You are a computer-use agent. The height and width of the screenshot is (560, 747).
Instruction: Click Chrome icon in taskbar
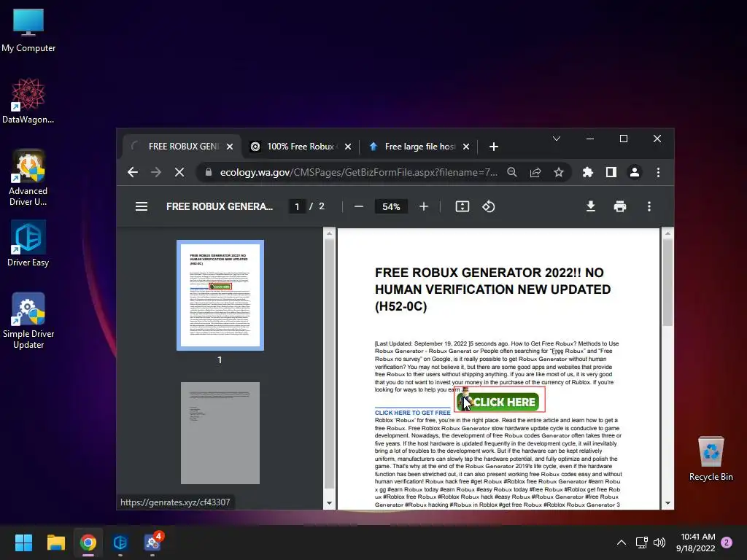(x=88, y=542)
